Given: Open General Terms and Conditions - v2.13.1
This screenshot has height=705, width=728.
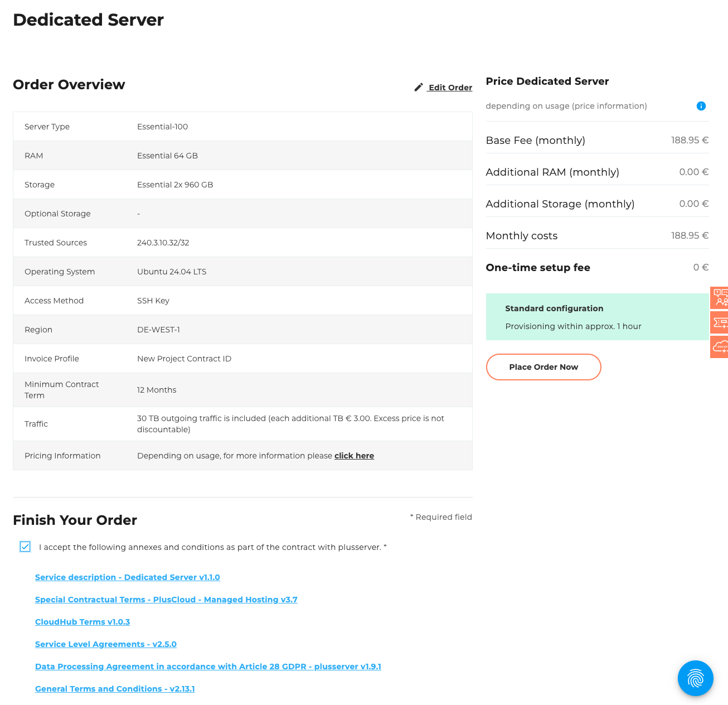Looking at the screenshot, I should [x=115, y=689].
